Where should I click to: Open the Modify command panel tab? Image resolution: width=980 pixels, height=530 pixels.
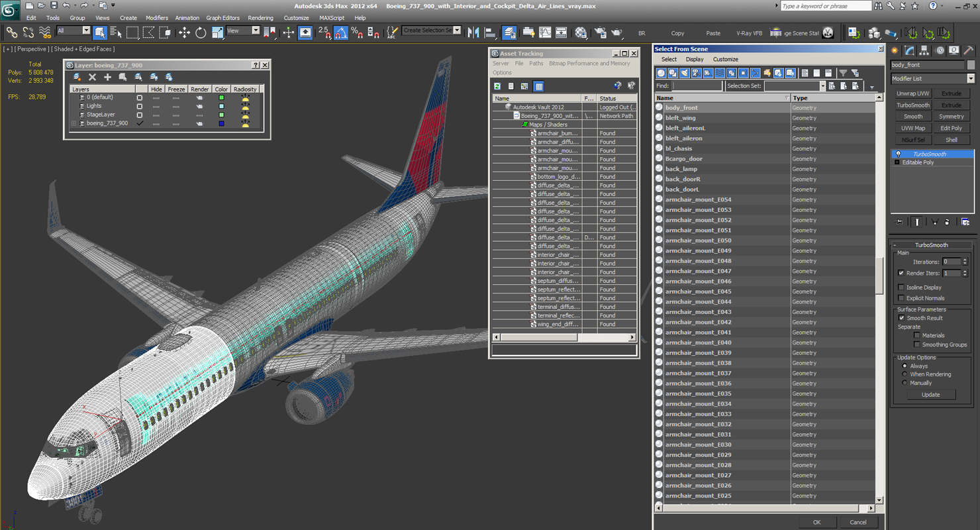point(910,50)
